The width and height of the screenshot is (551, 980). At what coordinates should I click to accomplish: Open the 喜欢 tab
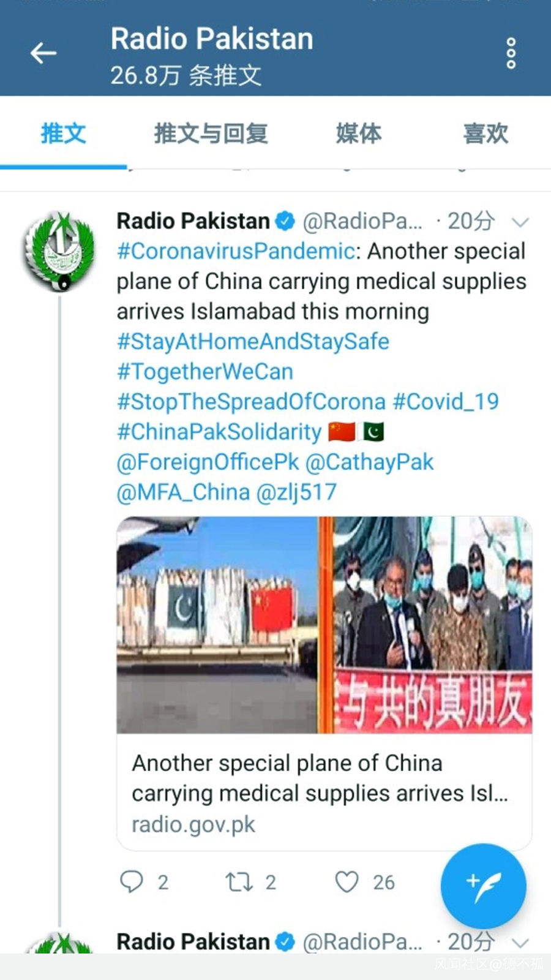click(485, 133)
